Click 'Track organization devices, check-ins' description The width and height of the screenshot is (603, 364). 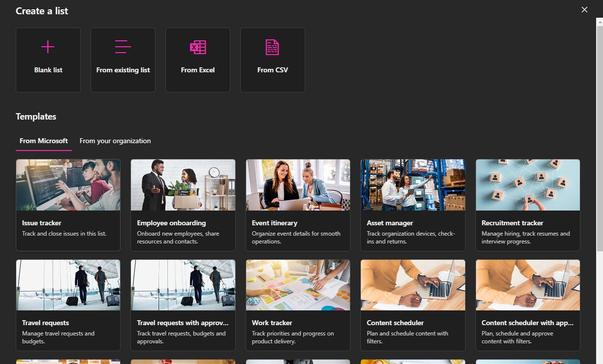coord(411,238)
